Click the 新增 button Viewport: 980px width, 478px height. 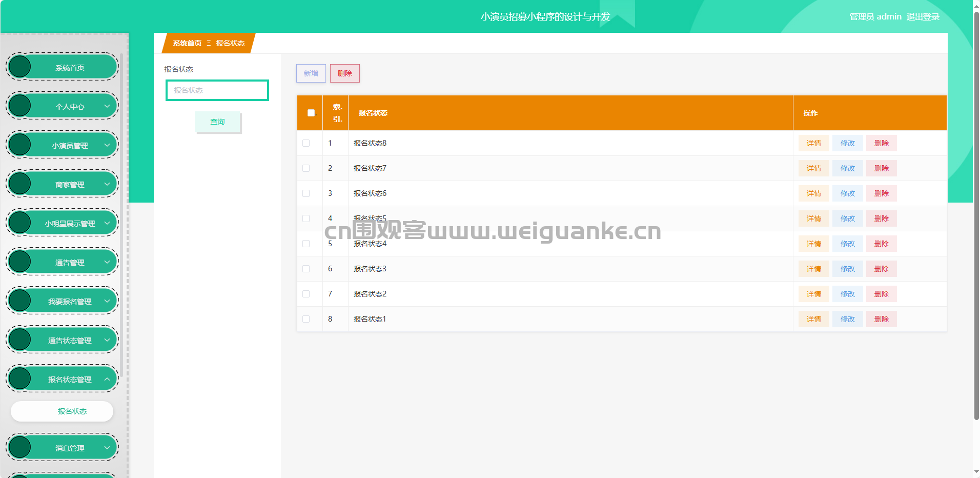tap(311, 73)
